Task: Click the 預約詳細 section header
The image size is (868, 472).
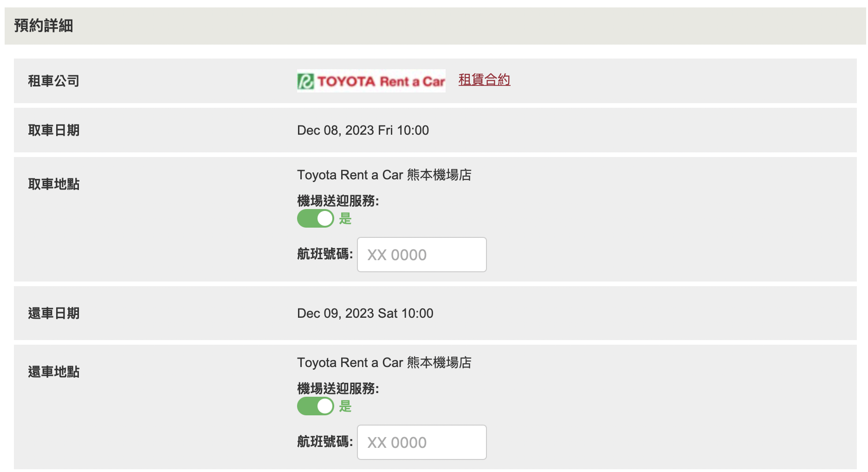Action: (44, 26)
